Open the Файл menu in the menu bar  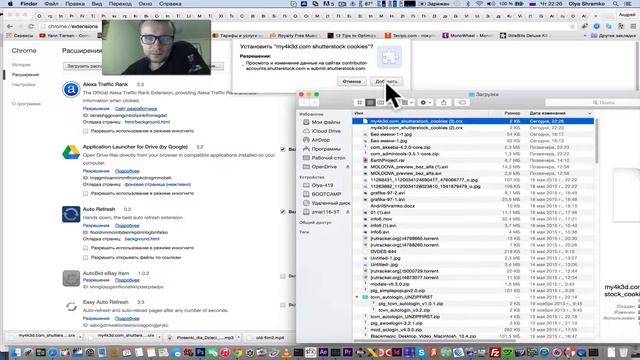51,4
